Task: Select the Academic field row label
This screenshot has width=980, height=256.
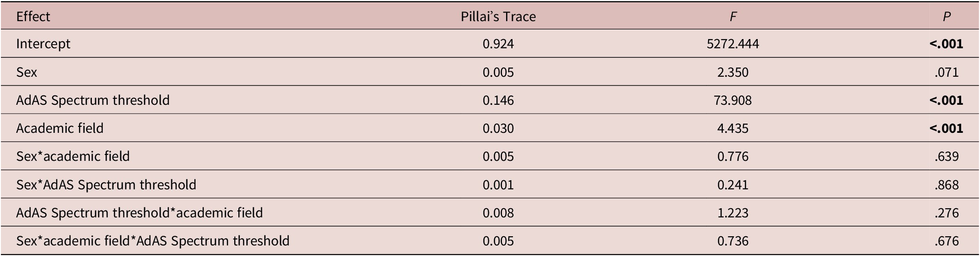Action: coord(60,128)
